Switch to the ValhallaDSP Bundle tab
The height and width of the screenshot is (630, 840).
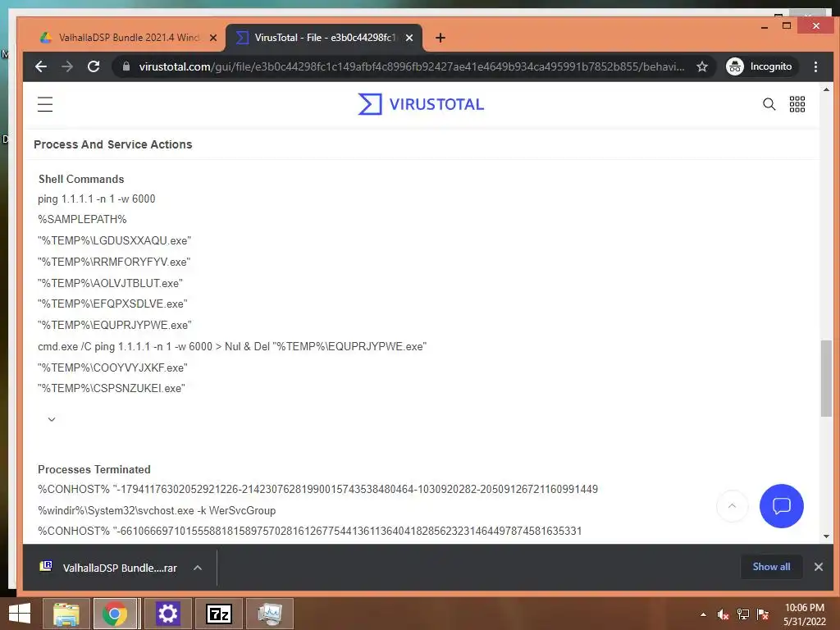coord(129,38)
